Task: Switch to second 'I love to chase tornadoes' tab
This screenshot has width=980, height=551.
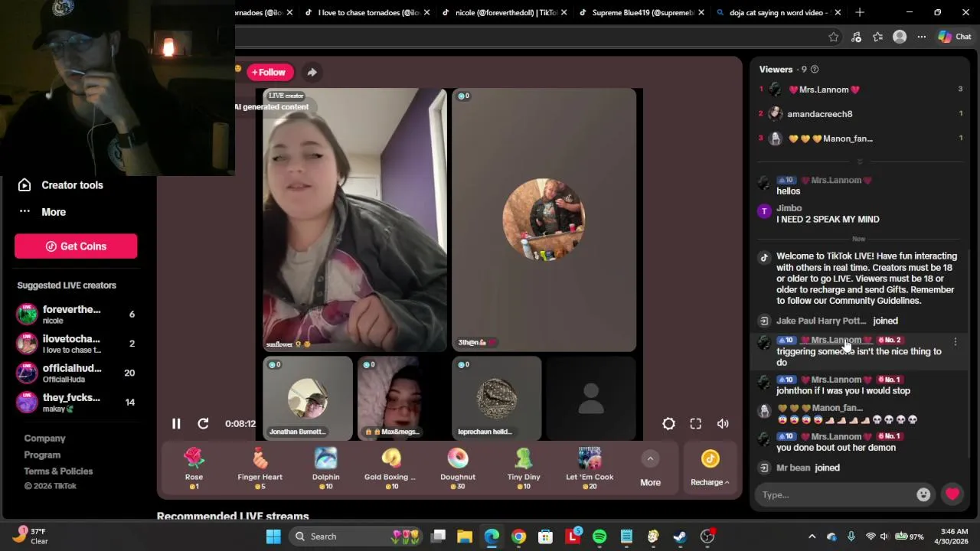Action: click(369, 12)
